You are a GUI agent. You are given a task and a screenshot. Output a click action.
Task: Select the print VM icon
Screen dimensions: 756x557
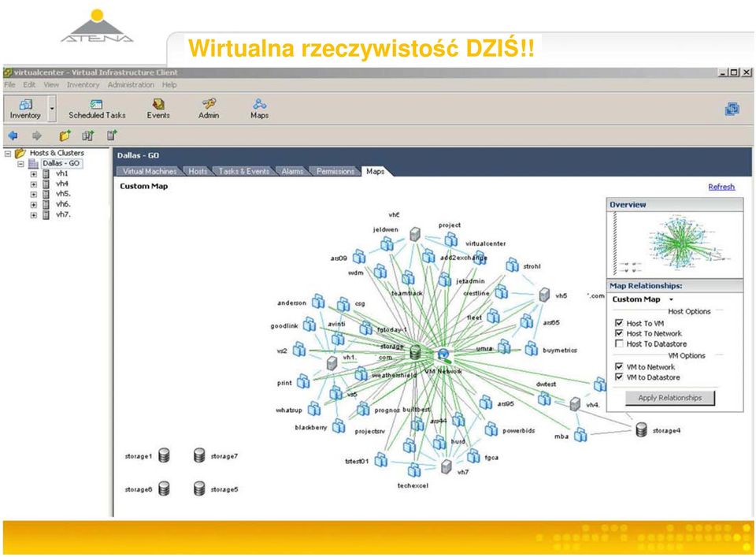[303, 381]
